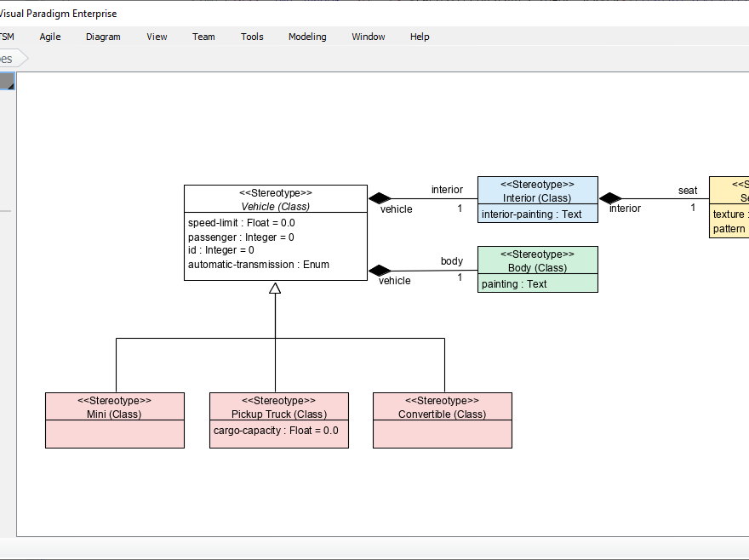749x560 pixels.
Task: Open the Modeling menu
Action: coord(307,37)
